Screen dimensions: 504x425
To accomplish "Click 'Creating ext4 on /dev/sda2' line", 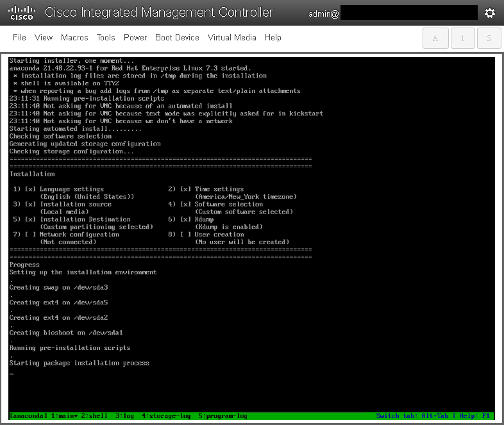I will (58, 318).
